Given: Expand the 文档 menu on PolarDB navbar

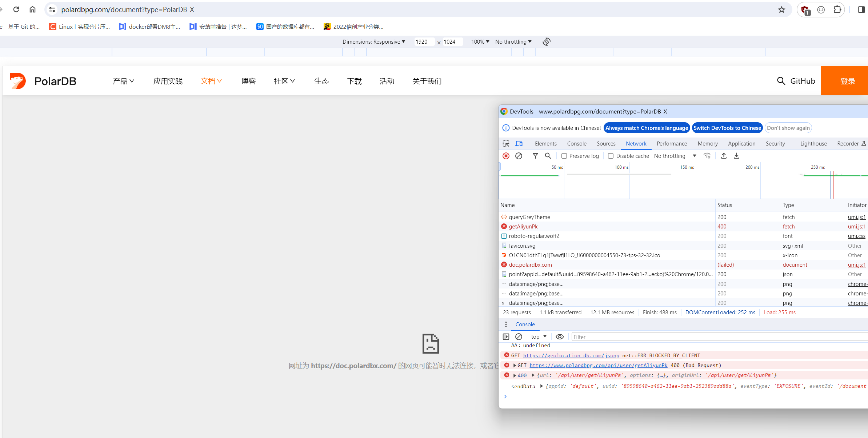Looking at the screenshot, I should click(211, 81).
